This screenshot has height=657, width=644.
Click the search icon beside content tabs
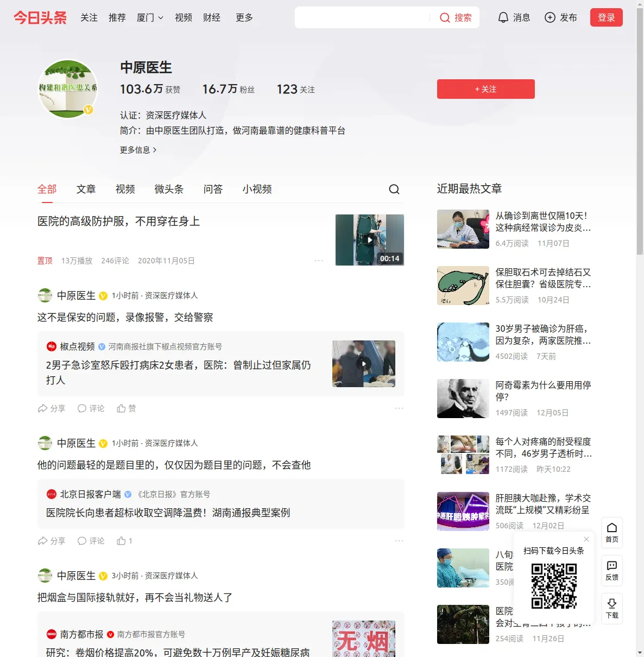click(394, 189)
